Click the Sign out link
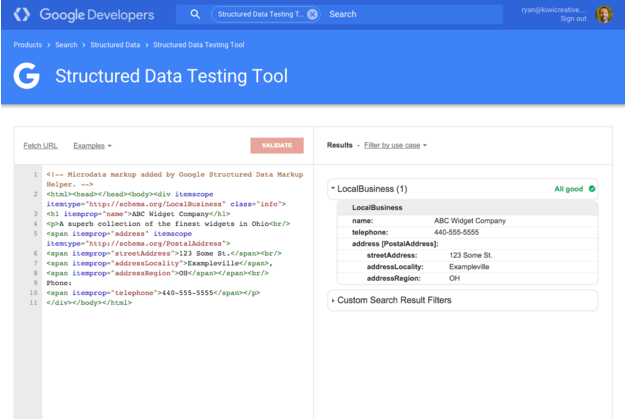Viewport: 629px width, 419px height. pos(573,19)
